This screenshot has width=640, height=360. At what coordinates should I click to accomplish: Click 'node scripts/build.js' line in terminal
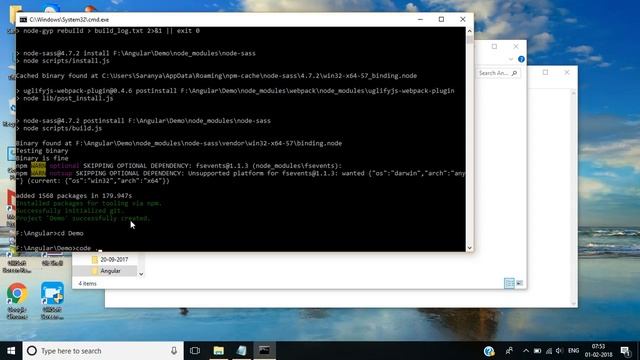(59, 128)
